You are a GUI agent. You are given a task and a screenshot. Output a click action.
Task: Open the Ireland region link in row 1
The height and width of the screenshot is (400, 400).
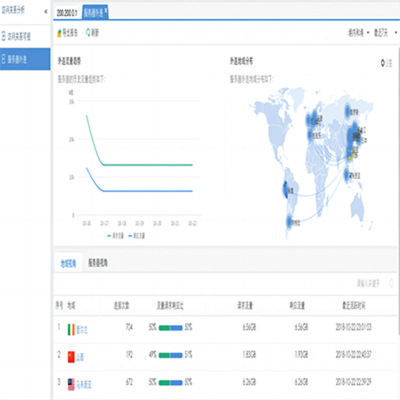click(82, 330)
